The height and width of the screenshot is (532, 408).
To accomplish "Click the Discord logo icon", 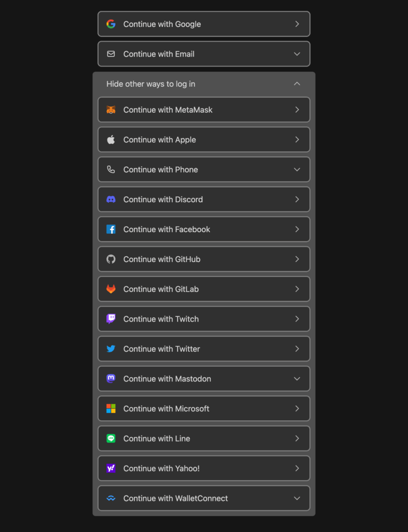I will 111,199.
